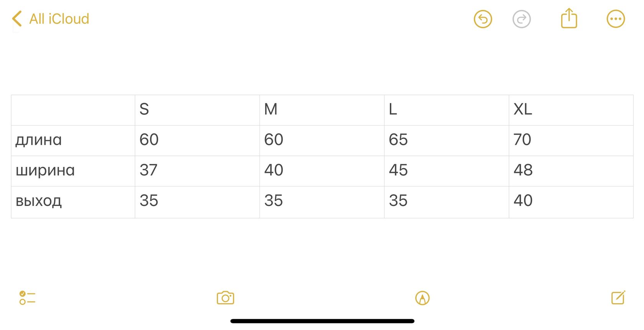Edit the L column cell showing 65
The width and height of the screenshot is (644, 330).
coord(446,140)
